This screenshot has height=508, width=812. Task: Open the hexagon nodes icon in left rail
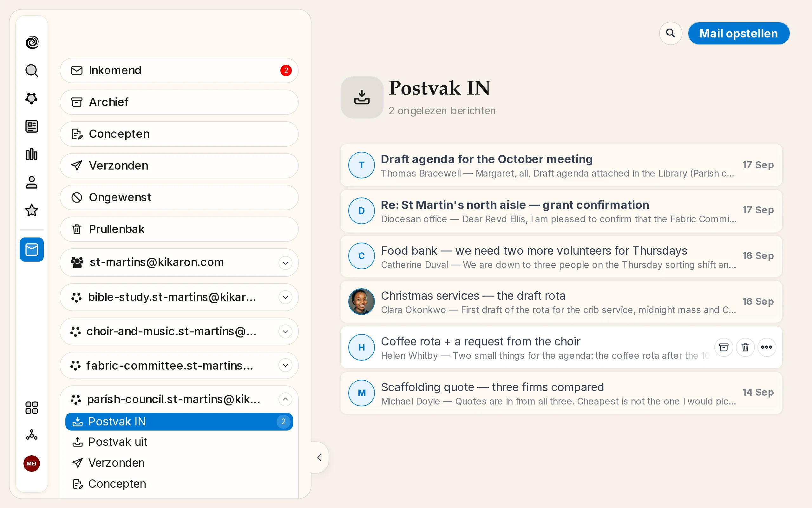[32, 98]
